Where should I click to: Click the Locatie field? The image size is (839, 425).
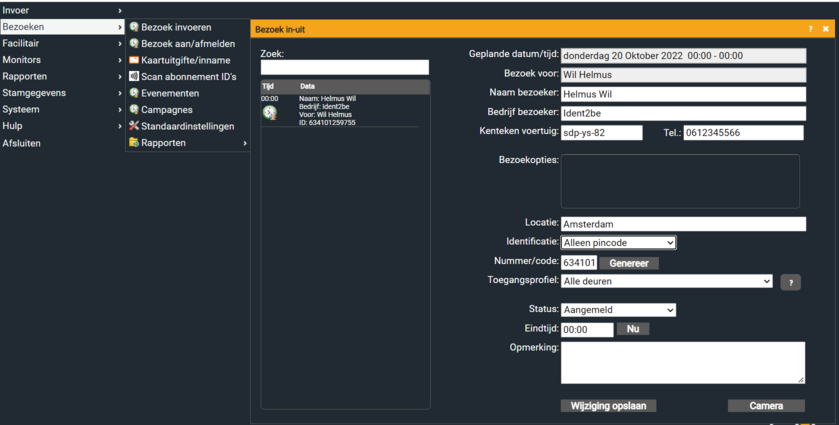click(683, 224)
